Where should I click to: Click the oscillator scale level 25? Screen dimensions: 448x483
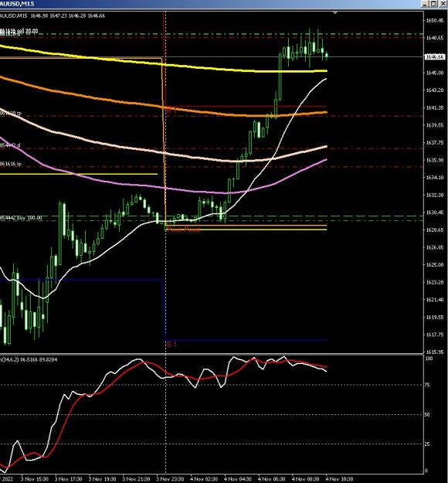427,444
